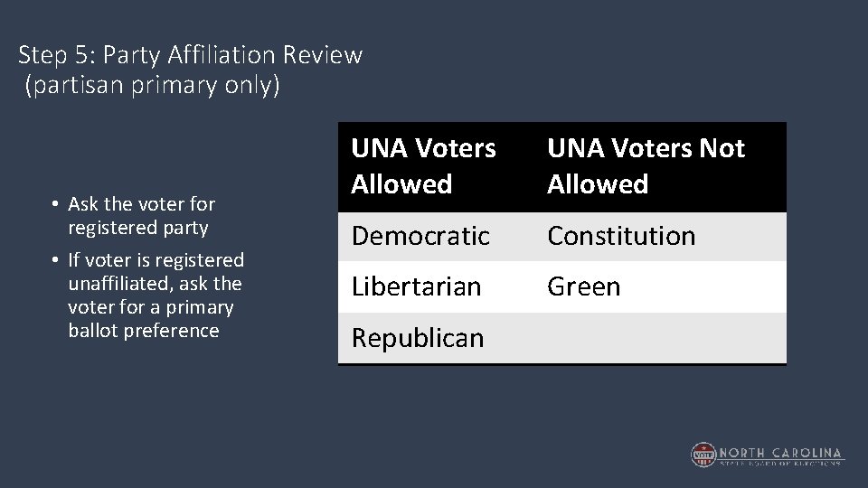Screen dimensions: 868x488
Task: Select the 'UNA Voters Allowed' table header
Action: 424,166
